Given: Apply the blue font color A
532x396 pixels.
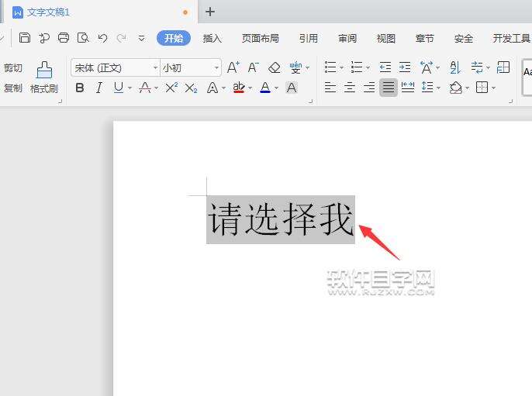Looking at the screenshot, I should click(x=265, y=88).
